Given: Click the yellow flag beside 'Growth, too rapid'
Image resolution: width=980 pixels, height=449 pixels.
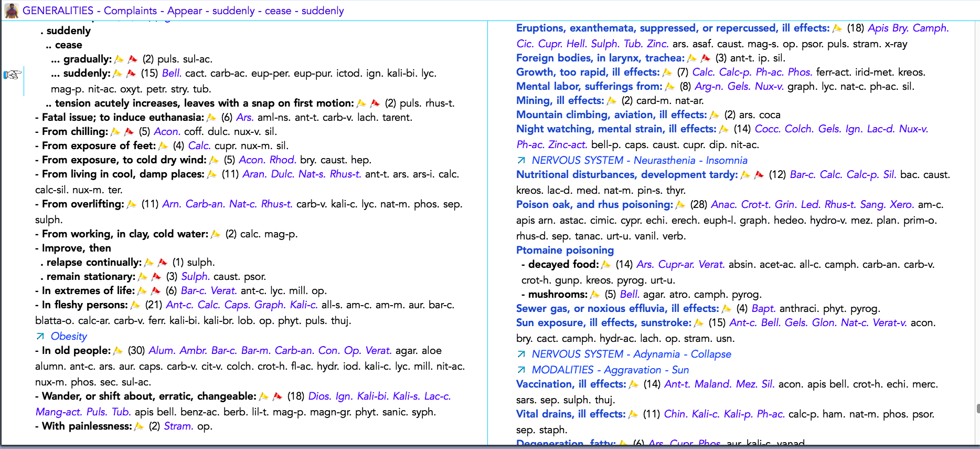Looking at the screenshot, I should [667, 72].
